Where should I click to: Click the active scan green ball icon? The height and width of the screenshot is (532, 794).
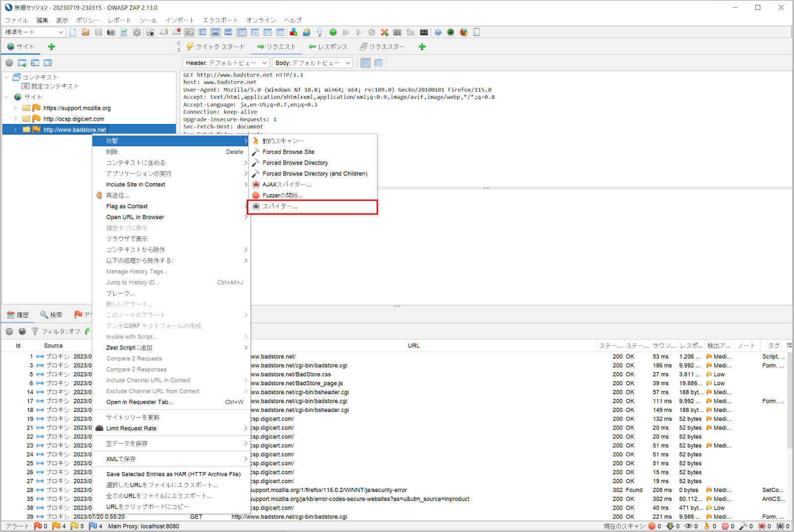click(x=333, y=32)
